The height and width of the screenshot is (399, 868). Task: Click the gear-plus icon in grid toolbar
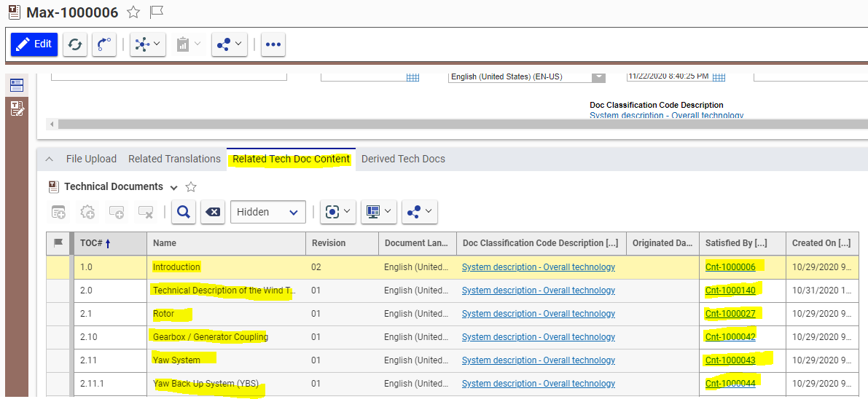coord(87,212)
